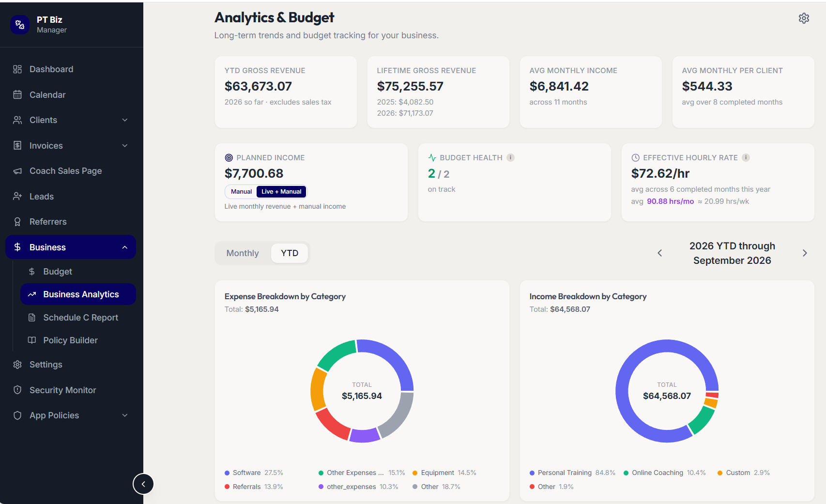Open Leads from the sidebar
Viewport: 826px width, 504px height.
pos(71,197)
